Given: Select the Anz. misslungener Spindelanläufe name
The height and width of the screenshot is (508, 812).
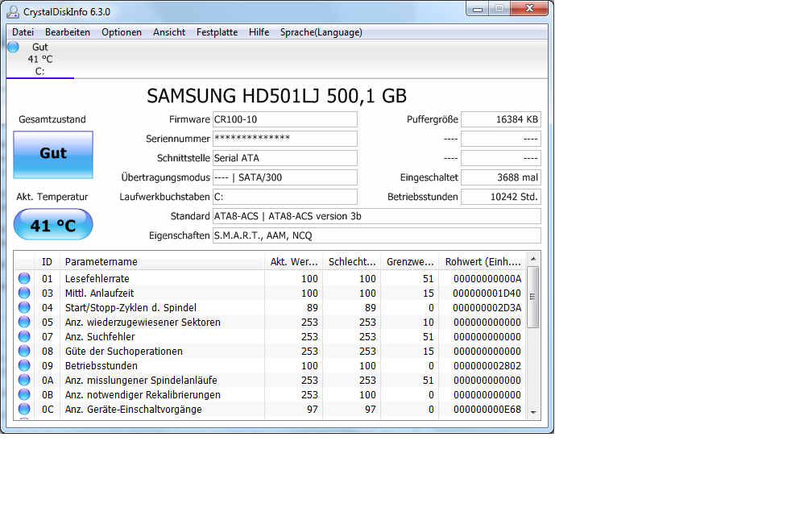Looking at the screenshot, I should tap(141, 380).
